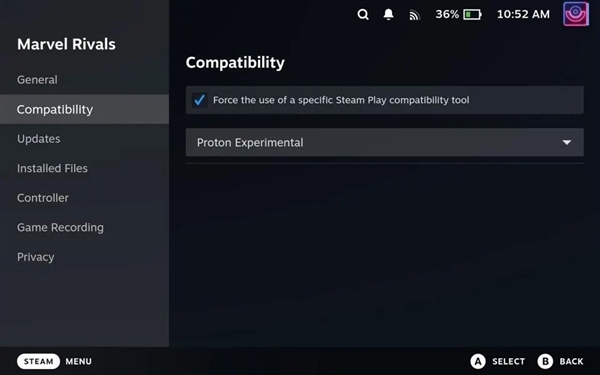The width and height of the screenshot is (600, 375).
Task: Click the Force Steam Play tool label text
Action: click(x=341, y=100)
